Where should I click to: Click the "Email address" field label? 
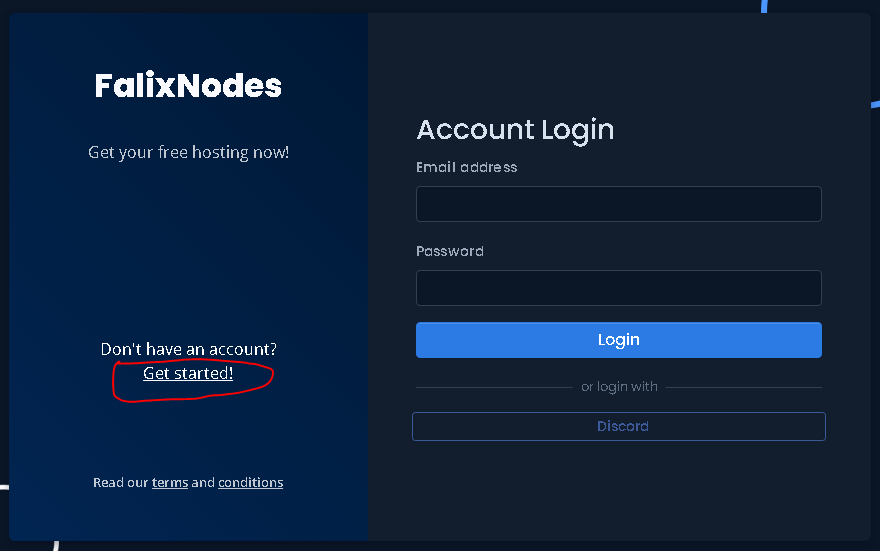(466, 167)
